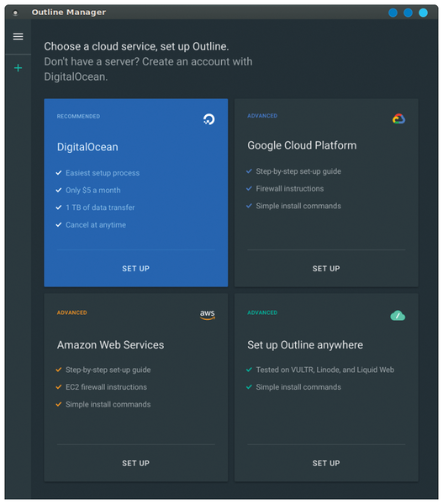Open the hamburger menu in sidebar
The image size is (443, 504).
pos(18,36)
